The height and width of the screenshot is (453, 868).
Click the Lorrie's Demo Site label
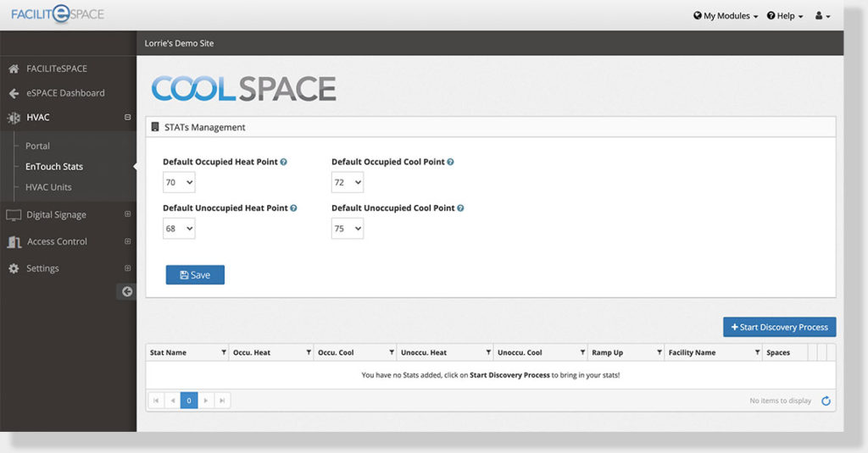pyautogui.click(x=179, y=43)
